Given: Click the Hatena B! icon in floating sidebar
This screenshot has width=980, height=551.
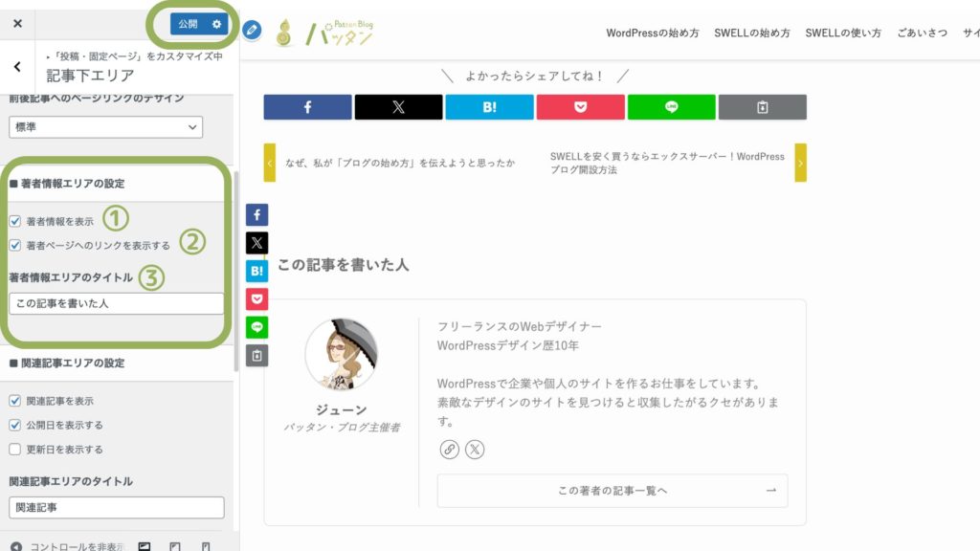Looking at the screenshot, I should [256, 271].
